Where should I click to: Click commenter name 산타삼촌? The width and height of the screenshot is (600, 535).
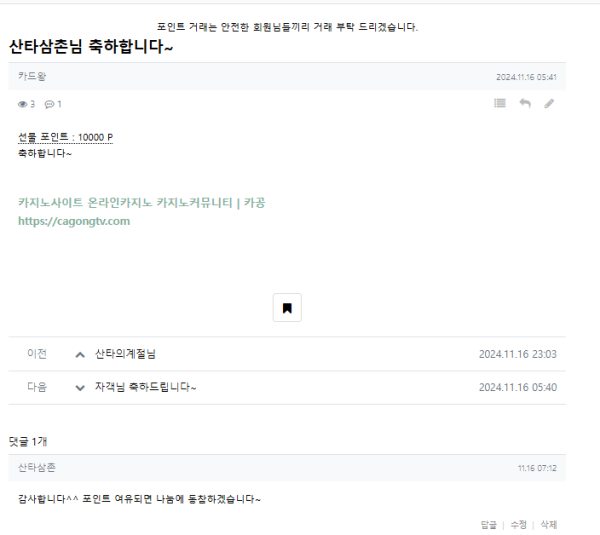[x=37, y=467]
